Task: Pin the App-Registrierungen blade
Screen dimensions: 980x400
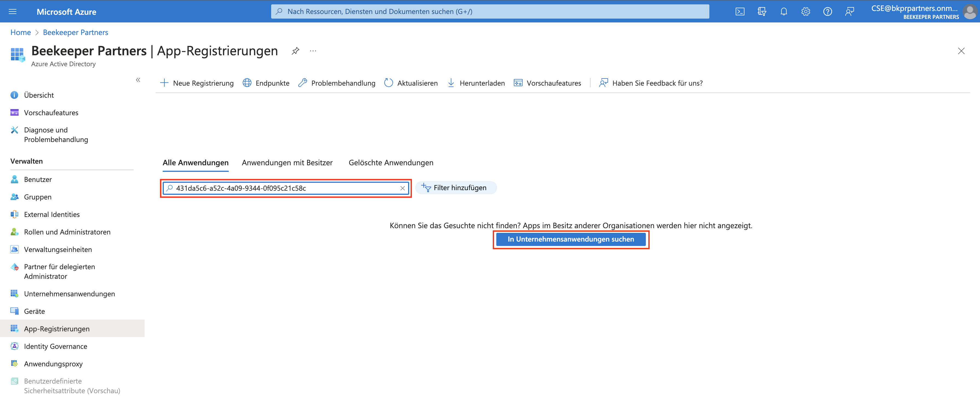Action: click(296, 51)
